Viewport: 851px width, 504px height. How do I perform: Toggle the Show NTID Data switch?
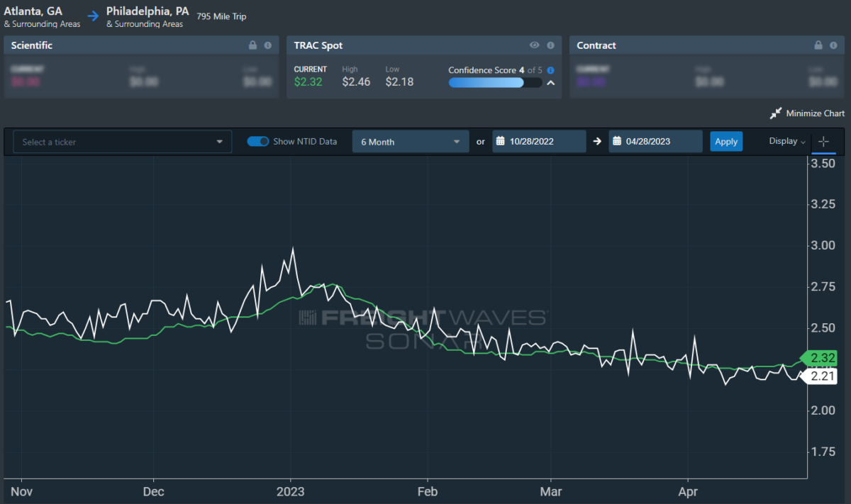click(x=258, y=142)
